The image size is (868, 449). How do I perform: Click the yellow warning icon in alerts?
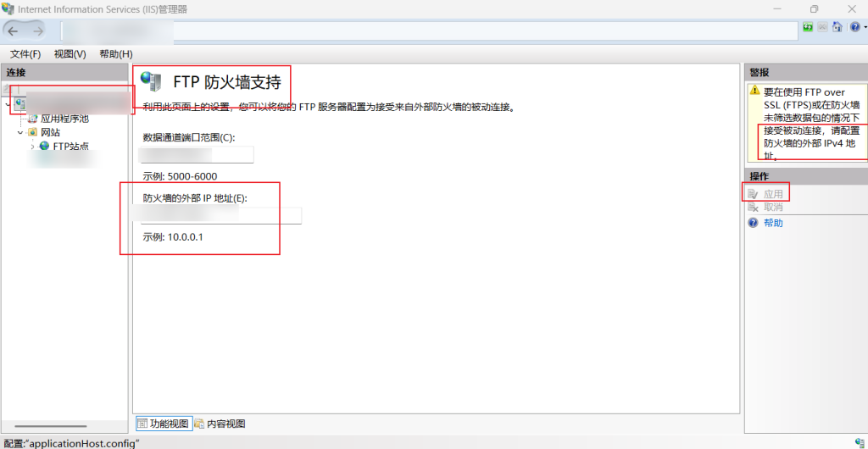coord(754,90)
